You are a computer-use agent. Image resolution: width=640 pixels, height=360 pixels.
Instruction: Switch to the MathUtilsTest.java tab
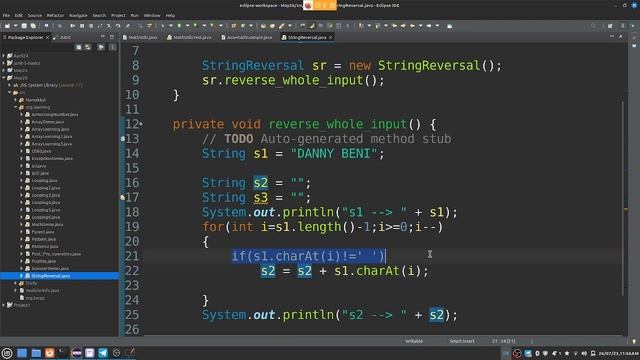[x=189, y=37]
